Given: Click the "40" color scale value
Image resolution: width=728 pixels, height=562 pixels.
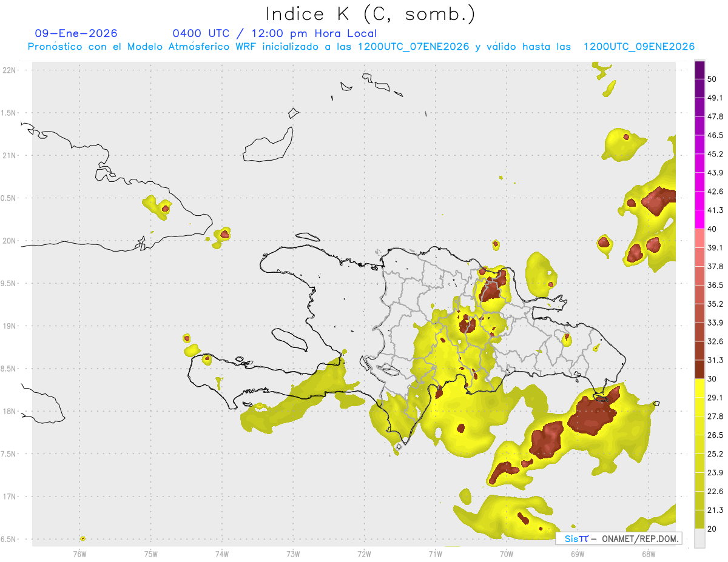Looking at the screenshot, I should pos(712,229).
